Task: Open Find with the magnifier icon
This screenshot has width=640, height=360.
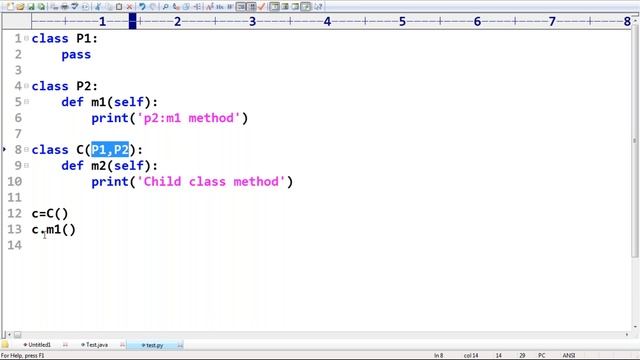Action: pos(165,7)
